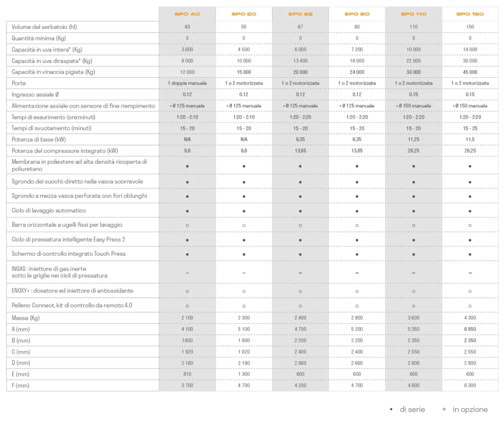This screenshot has width=504, height=422.
Task: Select the 'A (mm)' row label
Action: (21, 329)
